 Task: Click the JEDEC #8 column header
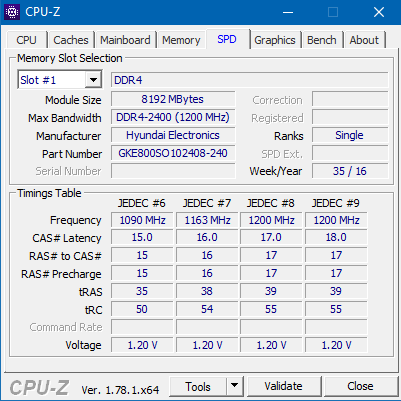tap(271, 203)
